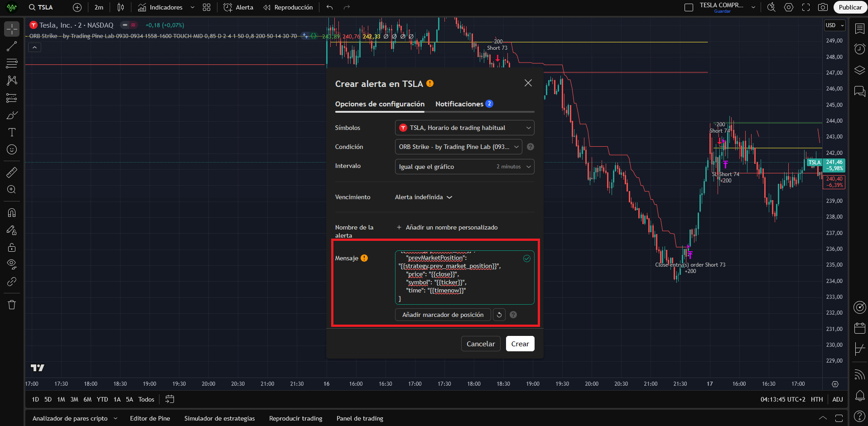Open the measure ruler tool

(11, 172)
